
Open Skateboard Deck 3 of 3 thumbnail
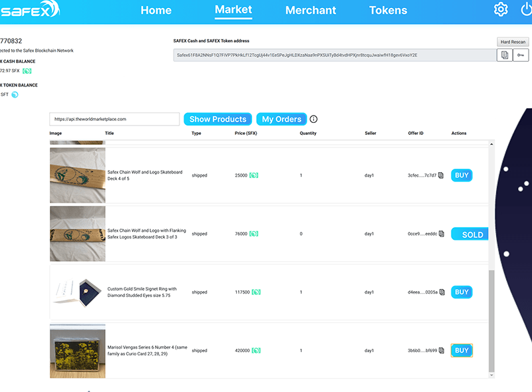click(77, 234)
